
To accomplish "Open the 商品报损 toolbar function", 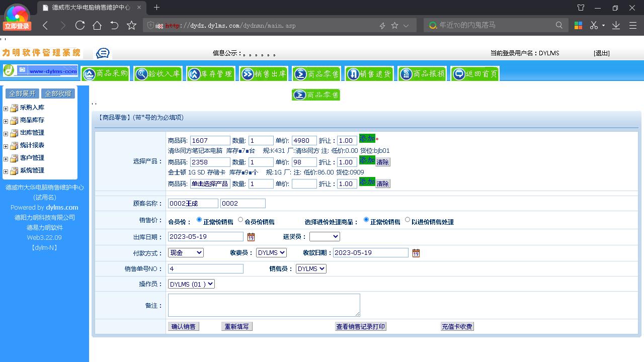I will [x=422, y=73].
